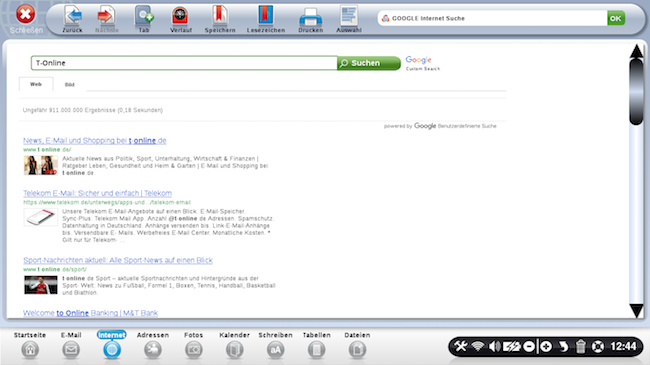Zoom out with the minus icon
Image resolution: width=650 pixels, height=365 pixels.
point(529,346)
